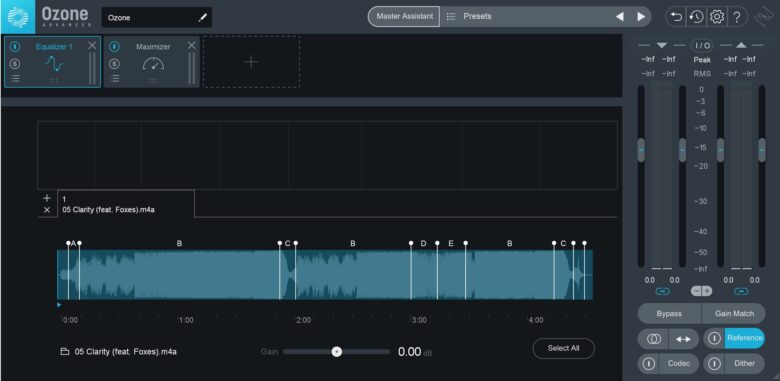The image size is (780, 381).
Task: Click segment marker A on waveform
Action: (x=74, y=244)
